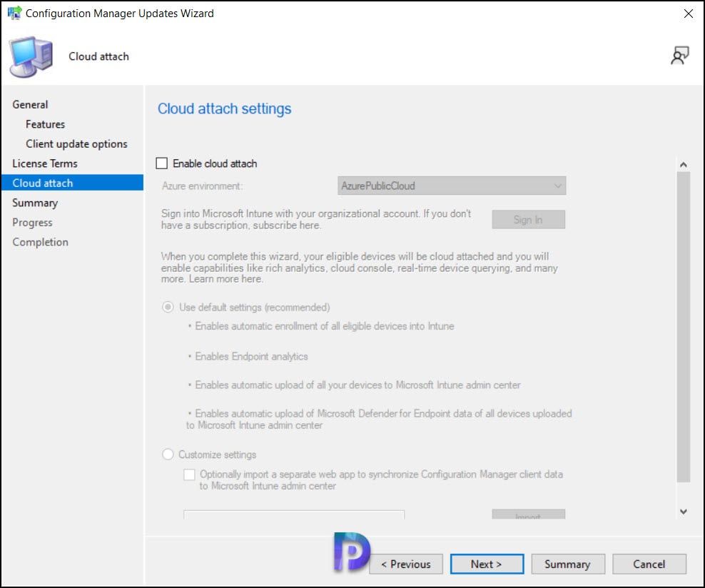Click the 'Cloud attach settings' heading

[x=224, y=108]
